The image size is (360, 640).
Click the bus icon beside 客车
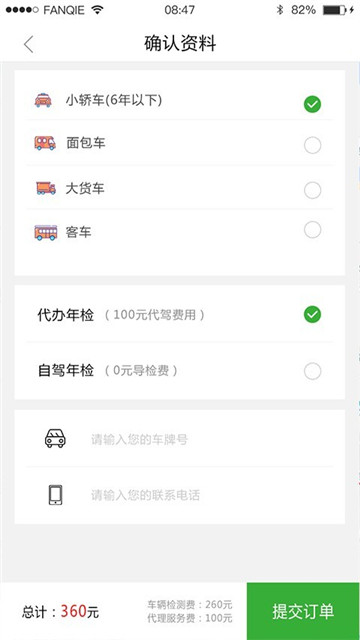pos(46,232)
